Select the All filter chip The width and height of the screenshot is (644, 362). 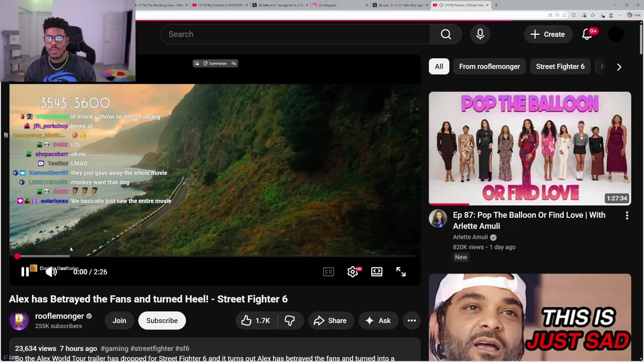tap(439, 66)
